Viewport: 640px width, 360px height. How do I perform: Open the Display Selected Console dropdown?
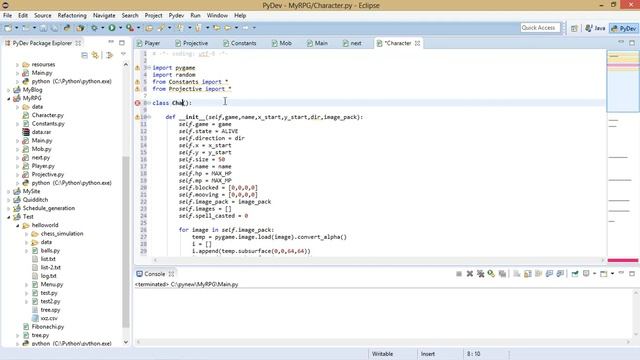[594, 274]
